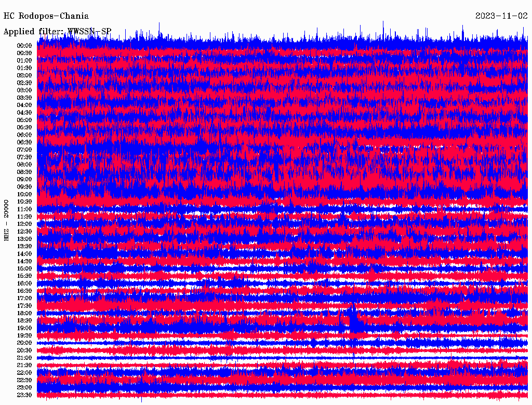Click the Applied filter WWSSN-SP text
532x405 pixels.
click(x=57, y=32)
